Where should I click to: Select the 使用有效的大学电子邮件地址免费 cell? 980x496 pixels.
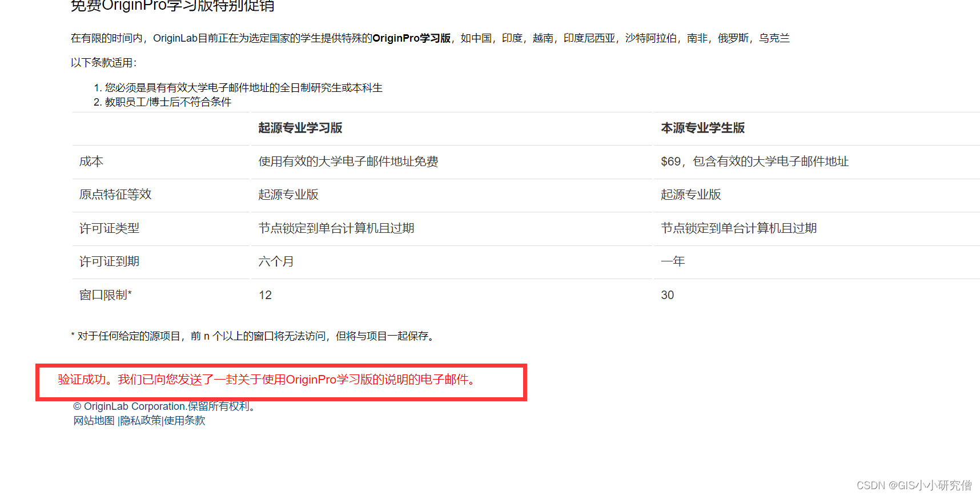[348, 162]
